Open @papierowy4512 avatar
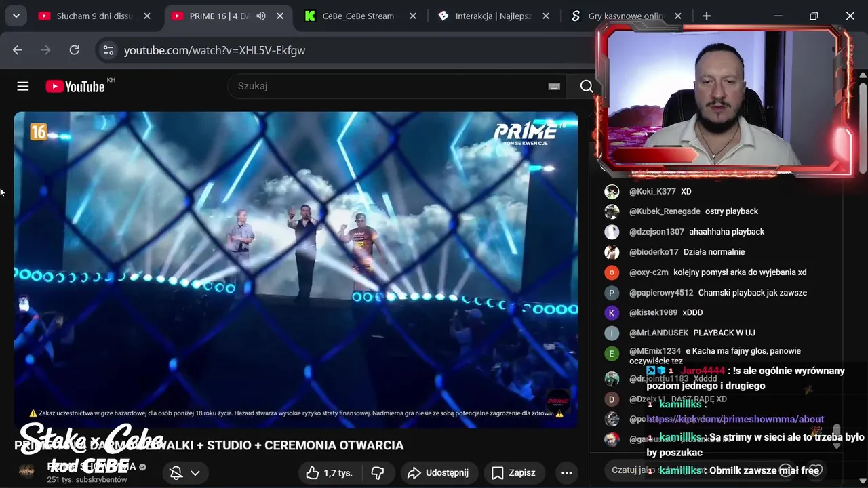 click(x=612, y=293)
